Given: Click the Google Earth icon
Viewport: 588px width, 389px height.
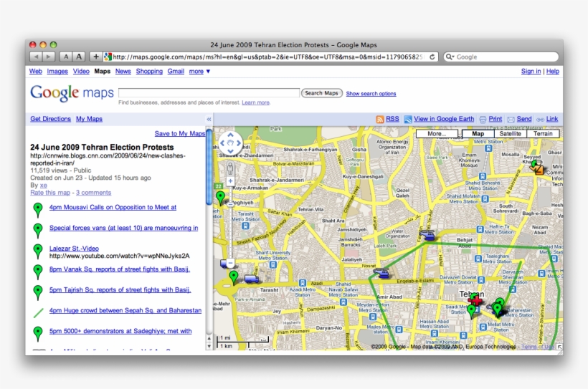Looking at the screenshot, I should click(x=407, y=119).
